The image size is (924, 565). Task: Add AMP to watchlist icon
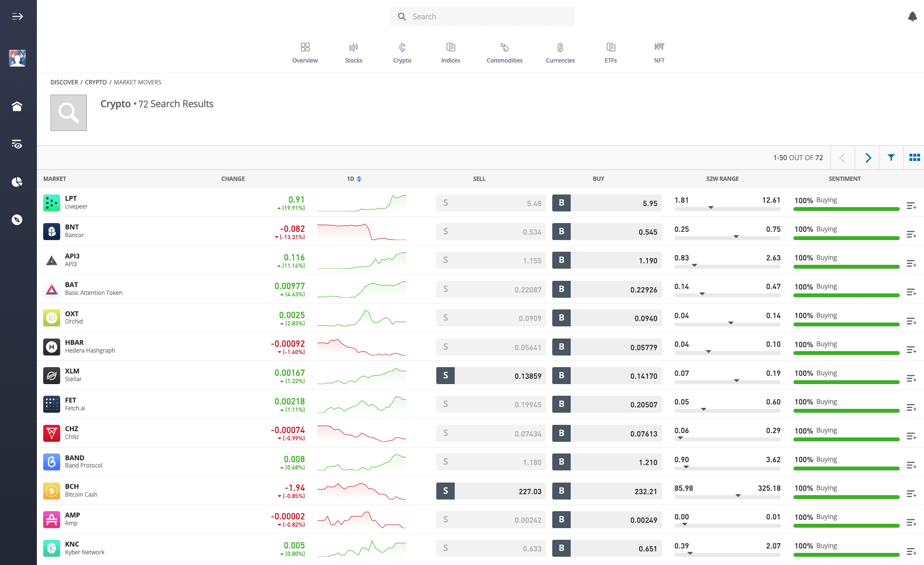point(911,523)
